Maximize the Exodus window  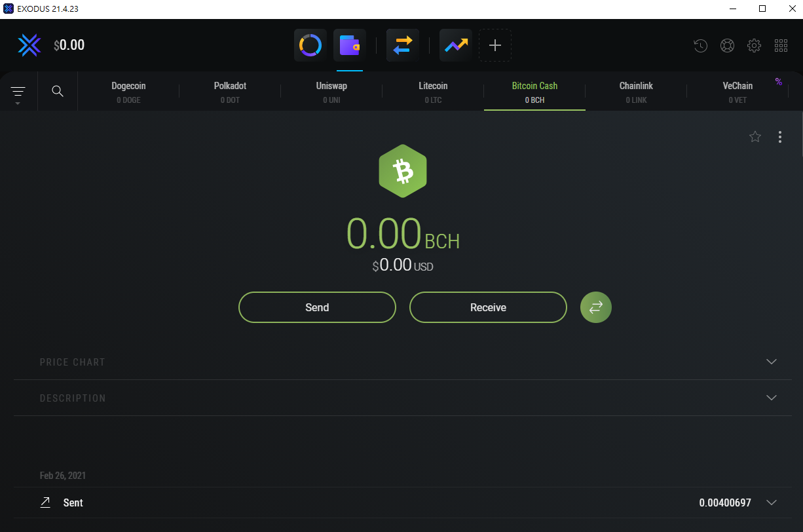[762, 9]
